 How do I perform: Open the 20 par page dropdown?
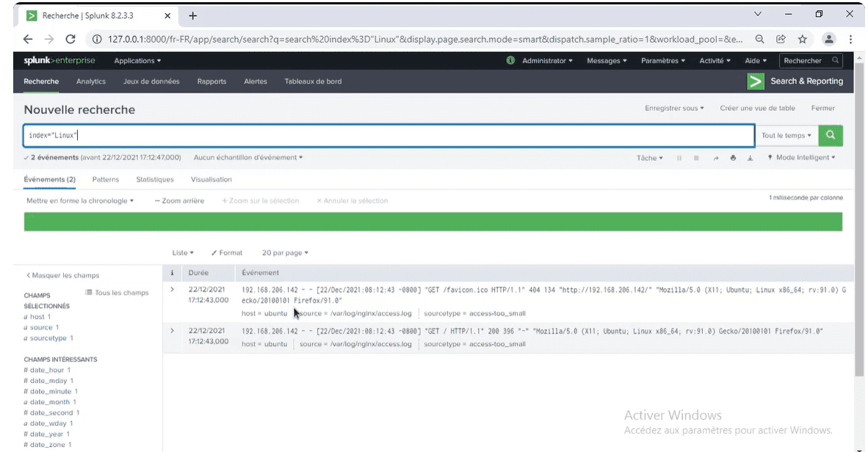[x=285, y=253]
